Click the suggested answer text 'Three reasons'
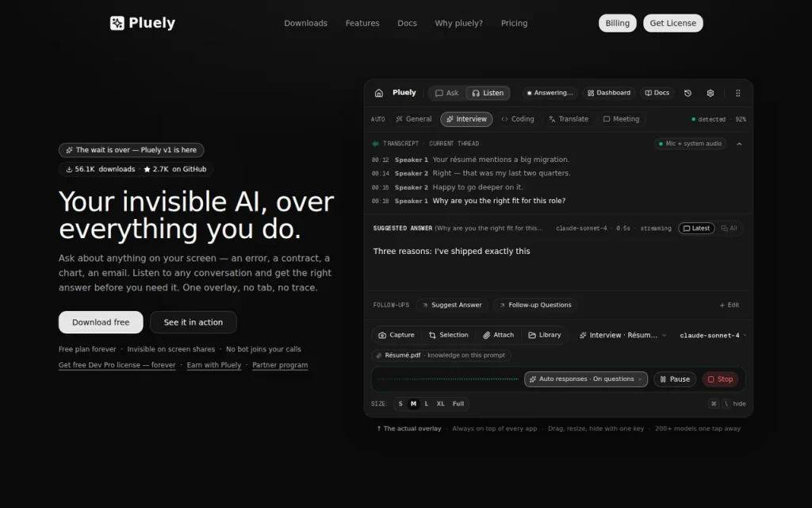Screen dimensions: 812x508 tap(451, 251)
